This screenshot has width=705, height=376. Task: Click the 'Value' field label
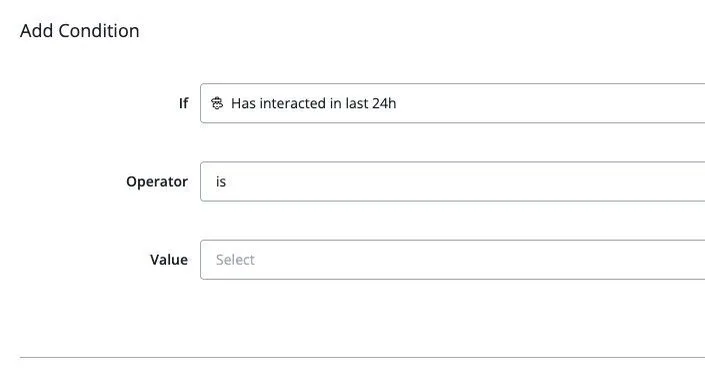coord(169,260)
